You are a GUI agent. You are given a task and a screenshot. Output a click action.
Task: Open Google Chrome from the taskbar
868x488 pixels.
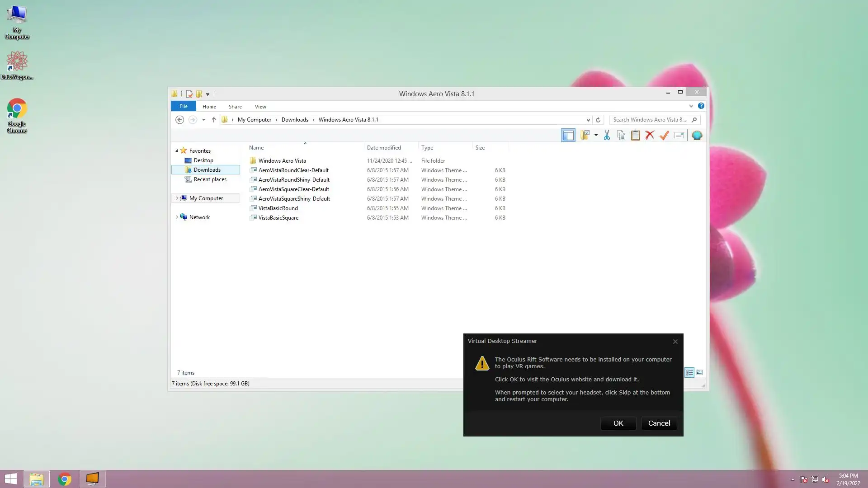65,479
